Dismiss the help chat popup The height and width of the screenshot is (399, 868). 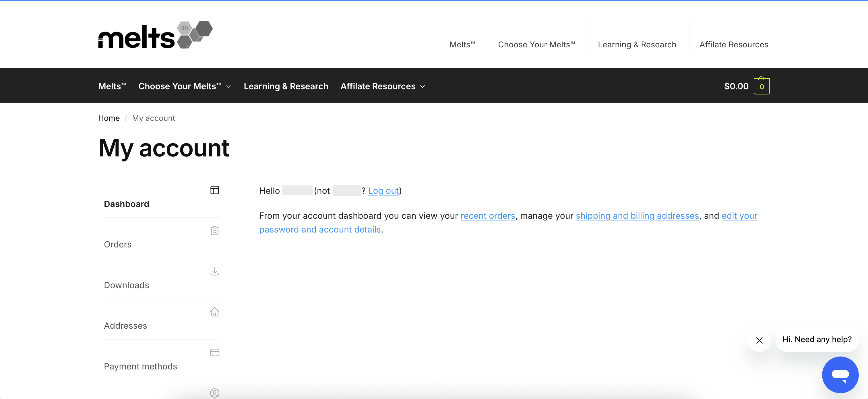click(x=759, y=340)
